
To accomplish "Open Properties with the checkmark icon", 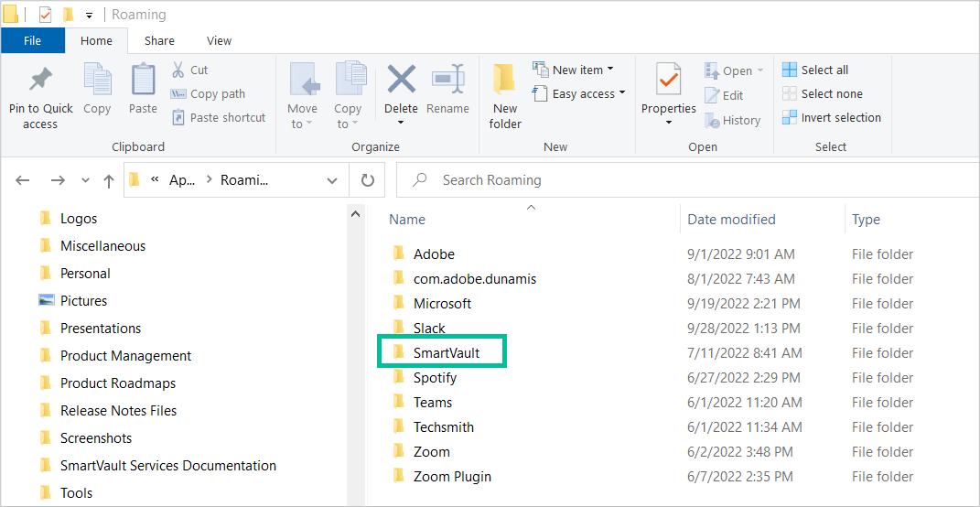I will 669,80.
